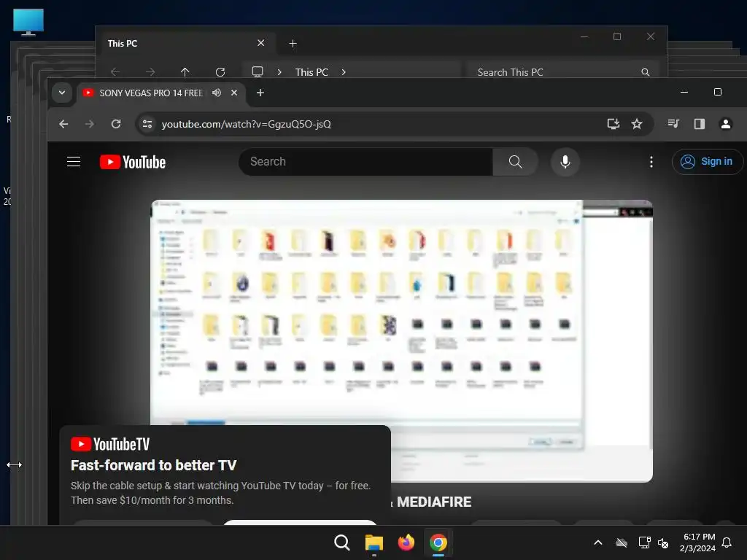
Task: Click the OneDrive cloud tray icon
Action: point(622,542)
